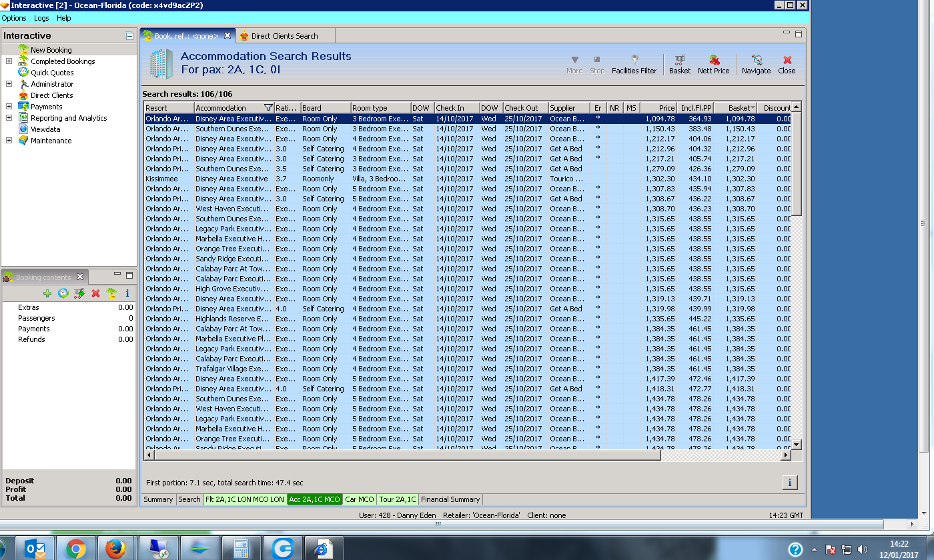Show Nett Price for the results
Screen dimensions: 934x560
pyautogui.click(x=713, y=64)
